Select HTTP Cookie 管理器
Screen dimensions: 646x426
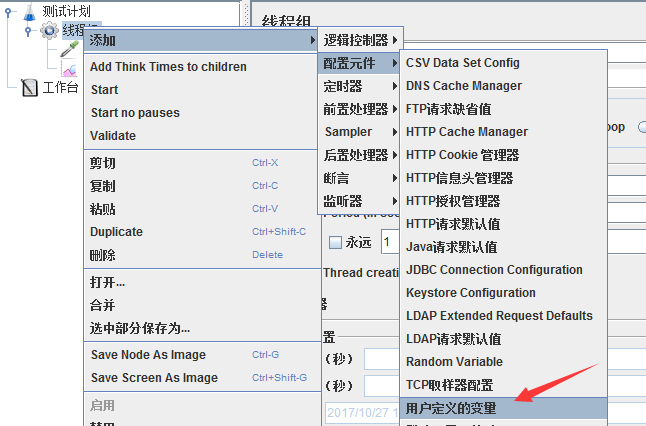[x=503, y=155]
